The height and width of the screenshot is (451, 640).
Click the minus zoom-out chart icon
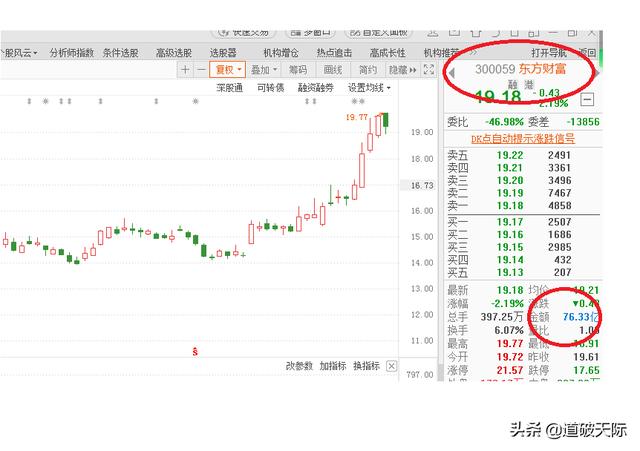199,70
